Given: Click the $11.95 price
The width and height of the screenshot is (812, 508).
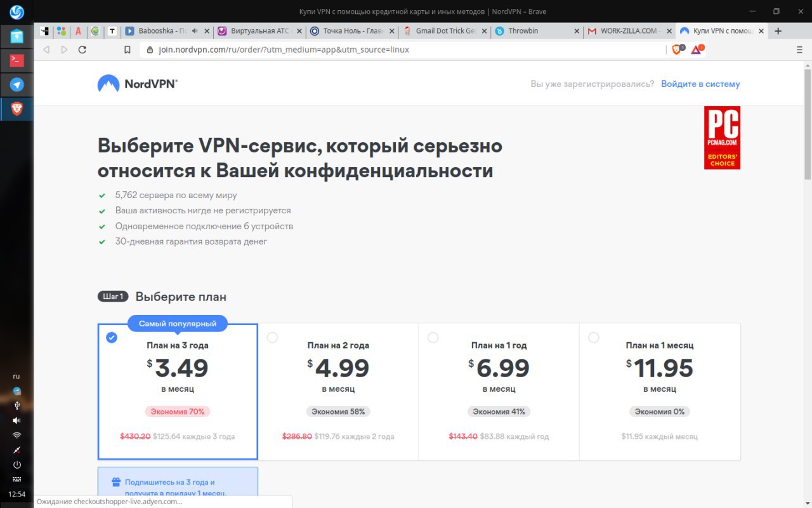Looking at the screenshot, I should pyautogui.click(x=660, y=368).
